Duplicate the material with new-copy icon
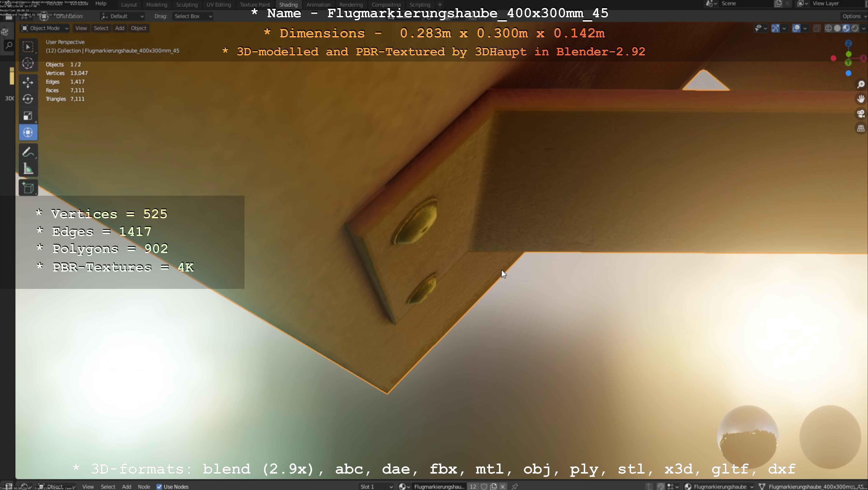The image size is (868, 490). pos(494,486)
